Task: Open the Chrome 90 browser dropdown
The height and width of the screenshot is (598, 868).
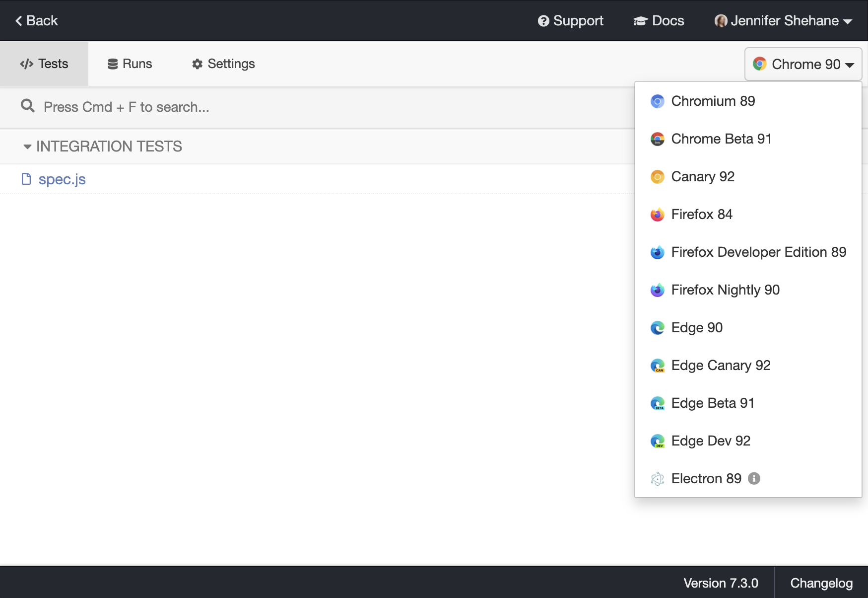Action: 802,64
